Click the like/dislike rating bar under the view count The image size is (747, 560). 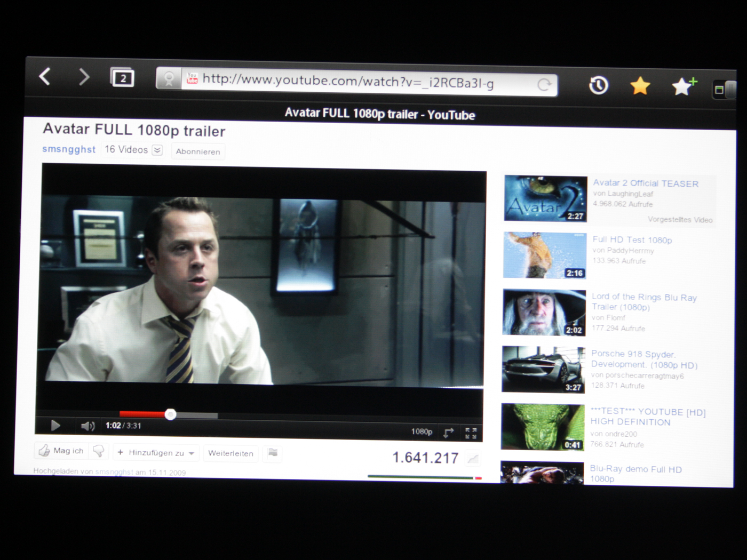[425, 477]
